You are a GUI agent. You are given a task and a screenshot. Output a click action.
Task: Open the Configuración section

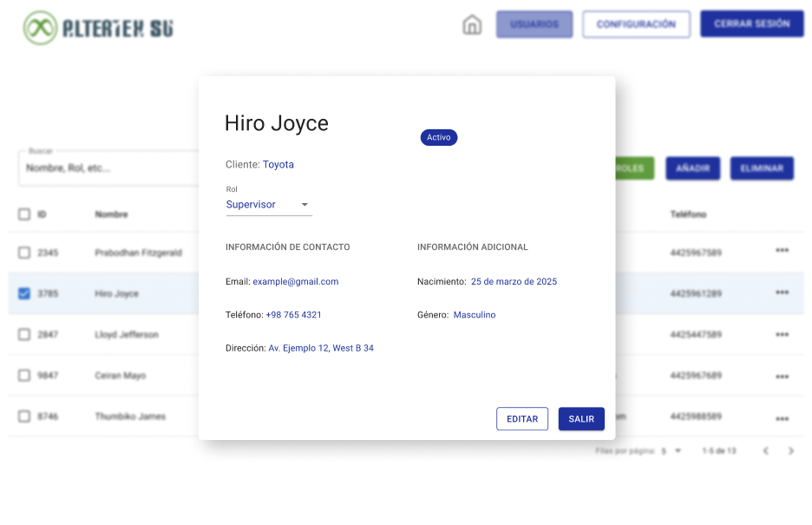point(636,24)
